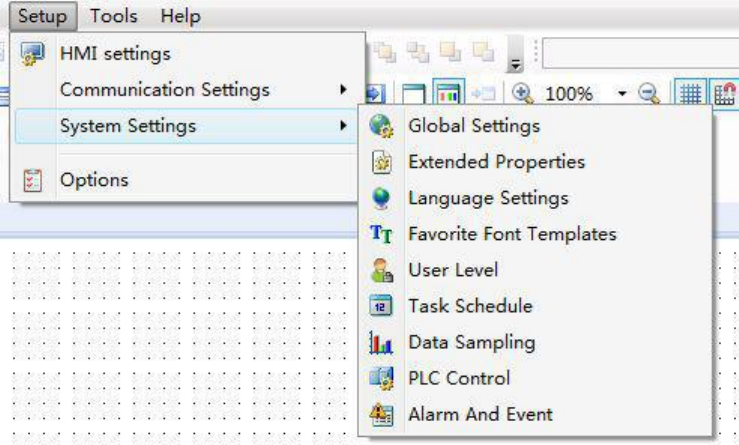Screen dimensions: 739x445
Task: Click the Data Sampling chart icon
Action: [x=381, y=342]
